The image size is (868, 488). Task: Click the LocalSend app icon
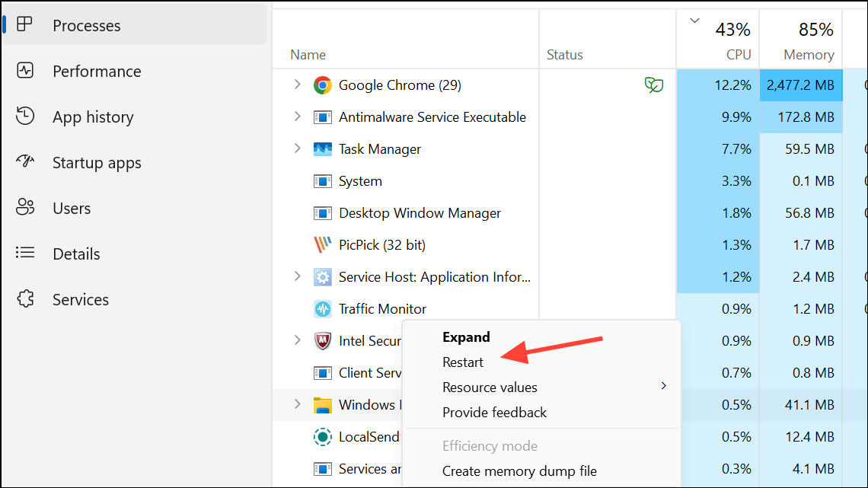click(x=322, y=437)
